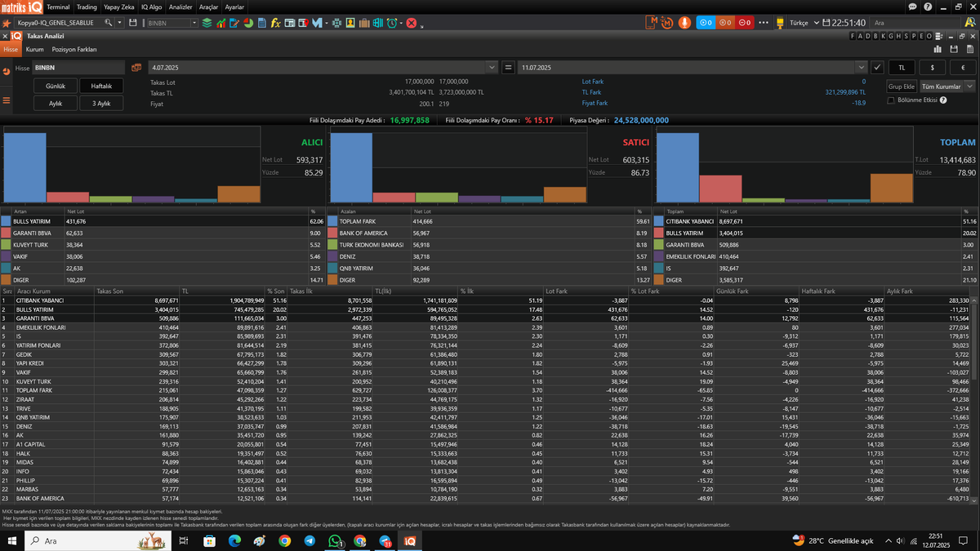Click the Grup Ekle button
This screenshot has height=551, width=980.
[902, 86]
